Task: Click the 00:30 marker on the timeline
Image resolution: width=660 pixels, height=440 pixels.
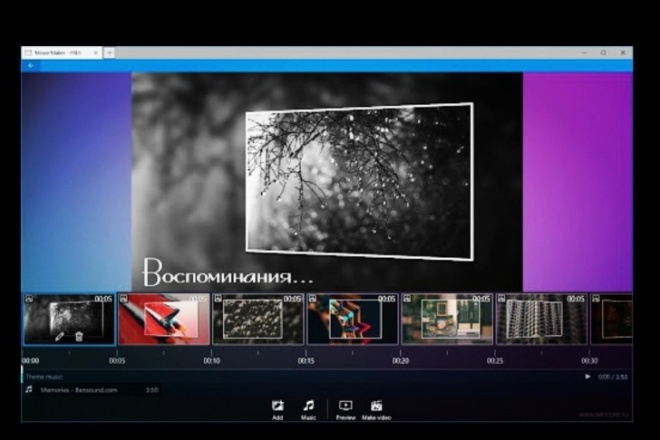Action: point(590,361)
